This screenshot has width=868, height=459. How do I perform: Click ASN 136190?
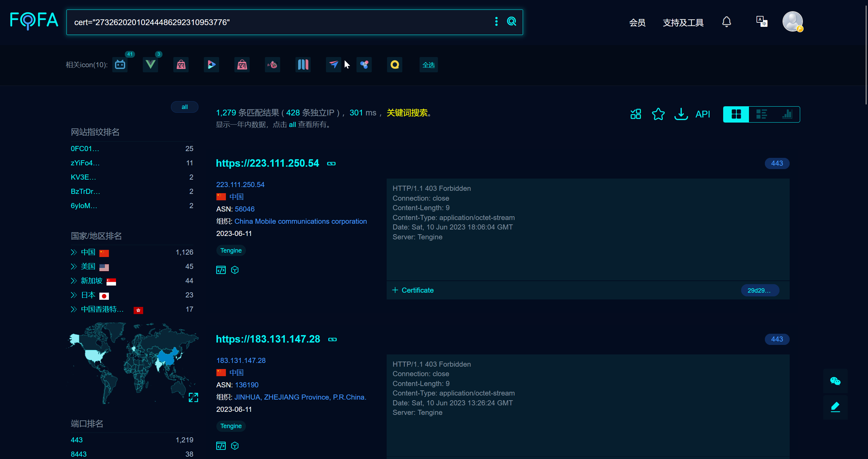coord(247,385)
